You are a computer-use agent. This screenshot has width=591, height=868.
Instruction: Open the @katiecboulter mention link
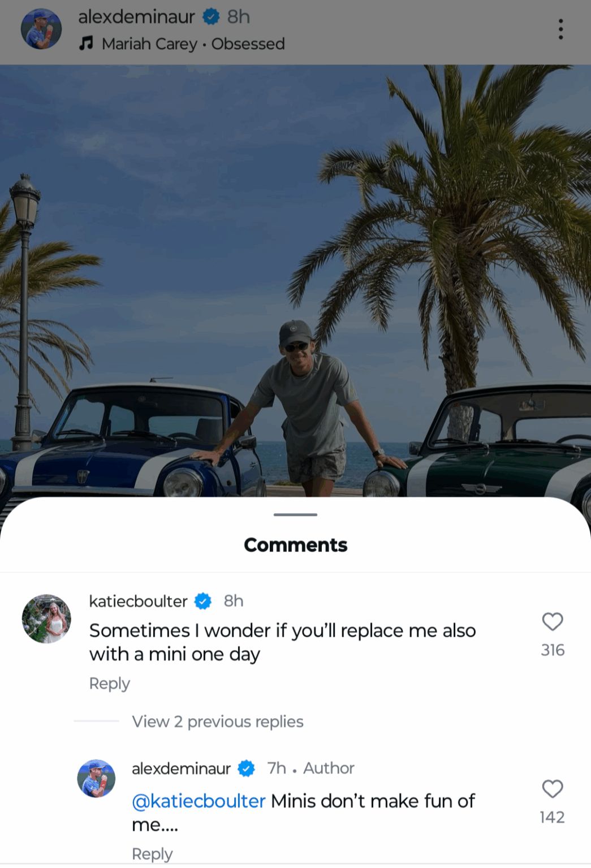pos(199,801)
